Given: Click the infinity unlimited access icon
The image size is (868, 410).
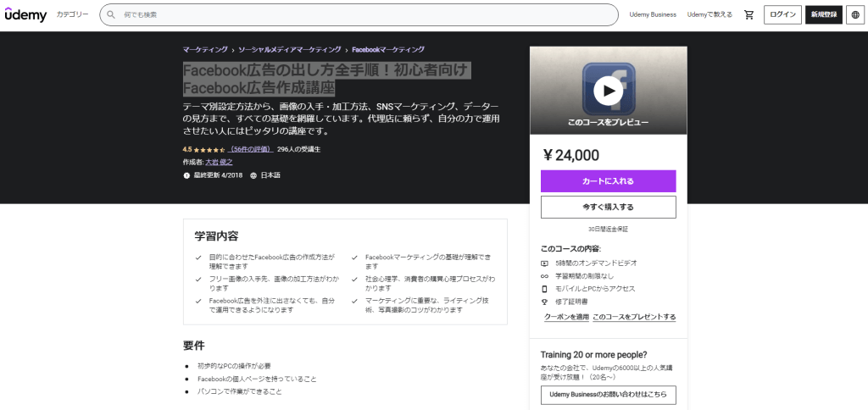Looking at the screenshot, I should 544,276.
